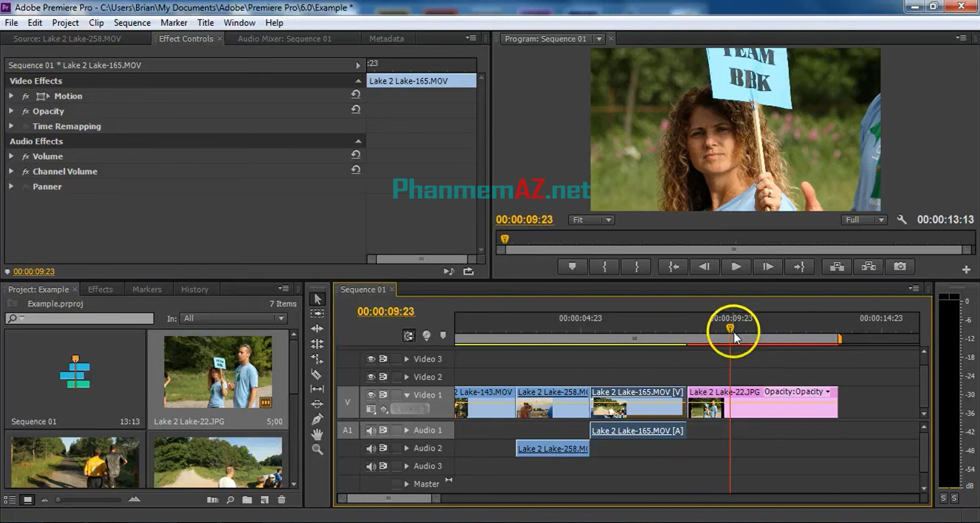
Task: Delete selected item with trash icon
Action: click(281, 500)
